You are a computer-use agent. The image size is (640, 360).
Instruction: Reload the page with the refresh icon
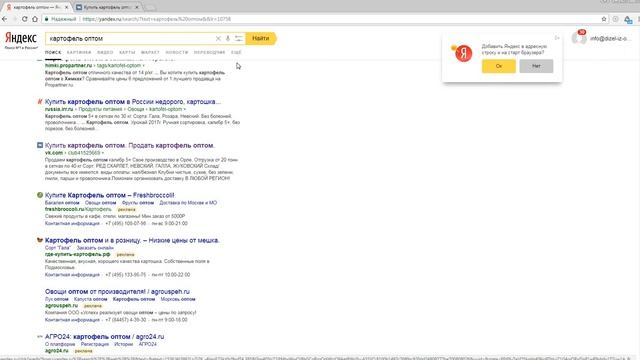[24, 19]
